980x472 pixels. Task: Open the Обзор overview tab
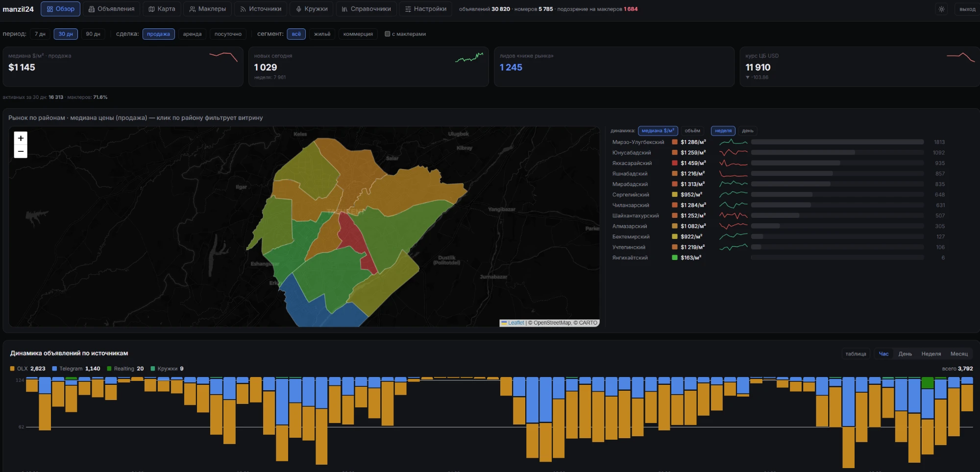tap(61, 9)
